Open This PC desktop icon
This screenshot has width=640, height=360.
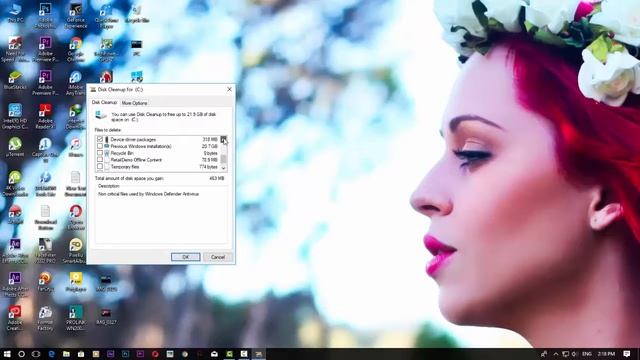(15, 12)
